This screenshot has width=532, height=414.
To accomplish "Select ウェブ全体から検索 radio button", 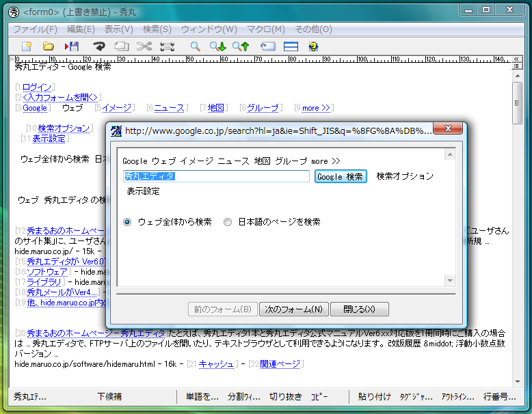I will coord(127,222).
